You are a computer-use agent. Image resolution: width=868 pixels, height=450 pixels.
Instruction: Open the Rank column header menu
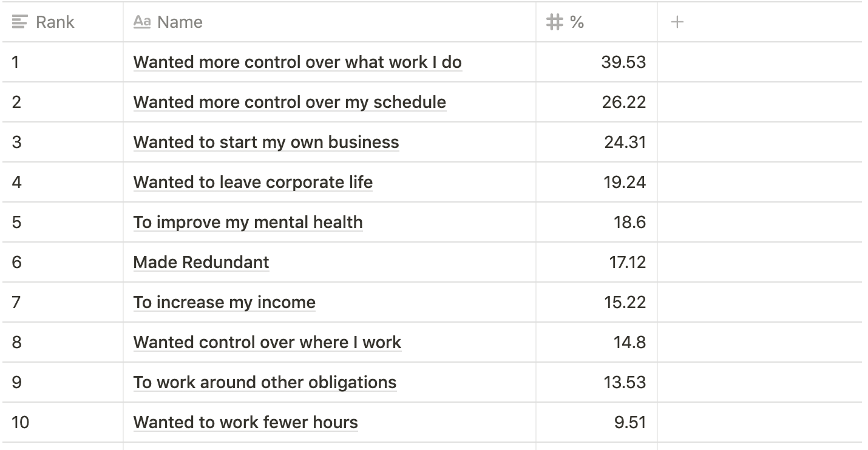point(63,22)
